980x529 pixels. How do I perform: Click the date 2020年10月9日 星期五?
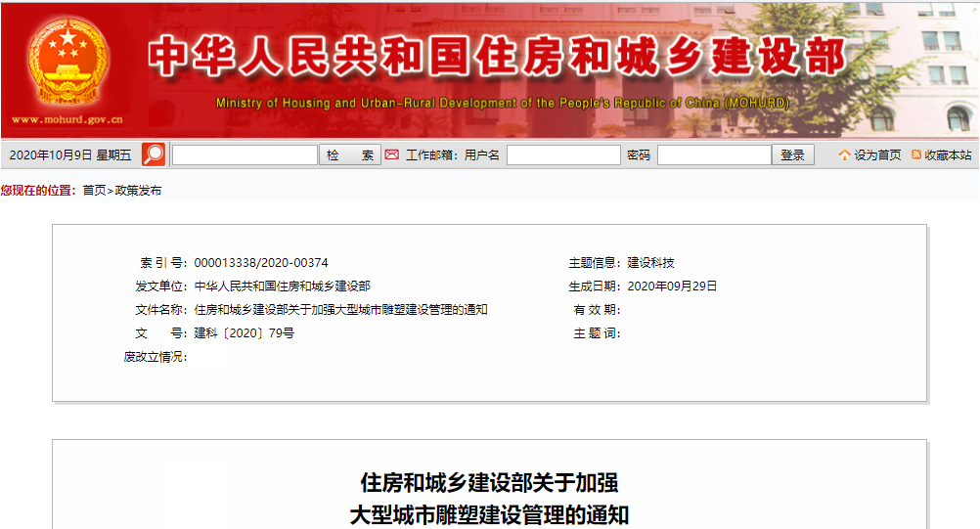[70, 154]
